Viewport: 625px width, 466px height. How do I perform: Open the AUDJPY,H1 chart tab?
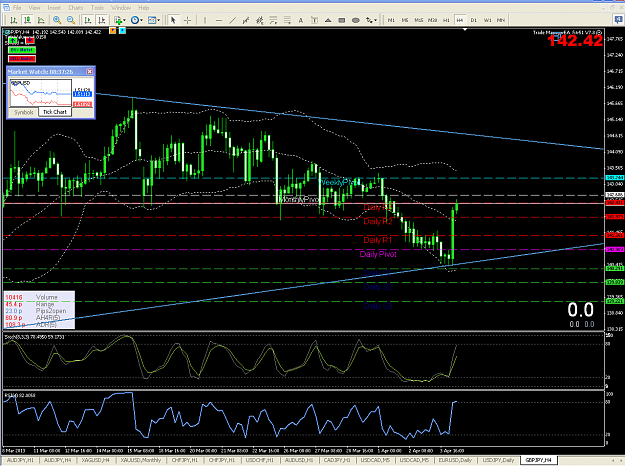pos(20,460)
